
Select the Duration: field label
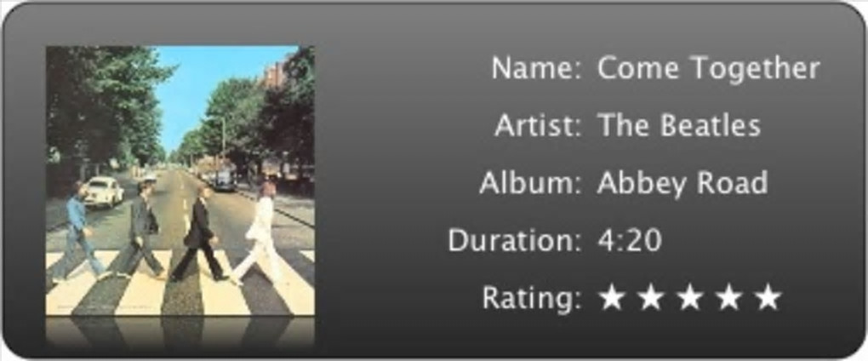coord(515,241)
